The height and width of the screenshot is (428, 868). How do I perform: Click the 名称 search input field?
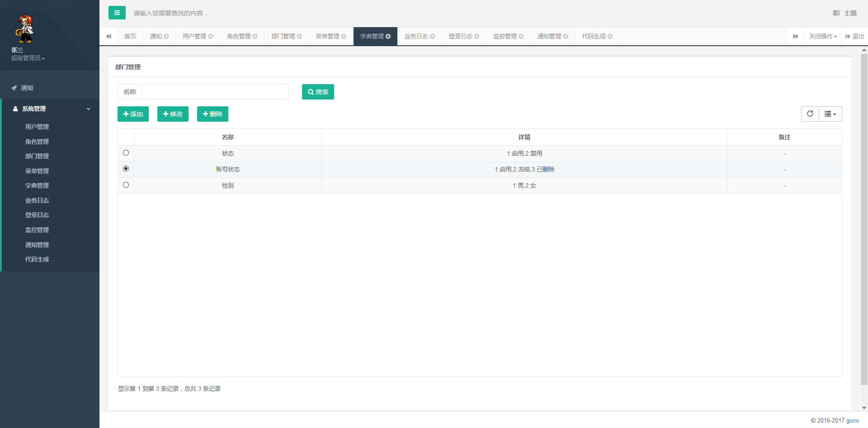[215, 92]
